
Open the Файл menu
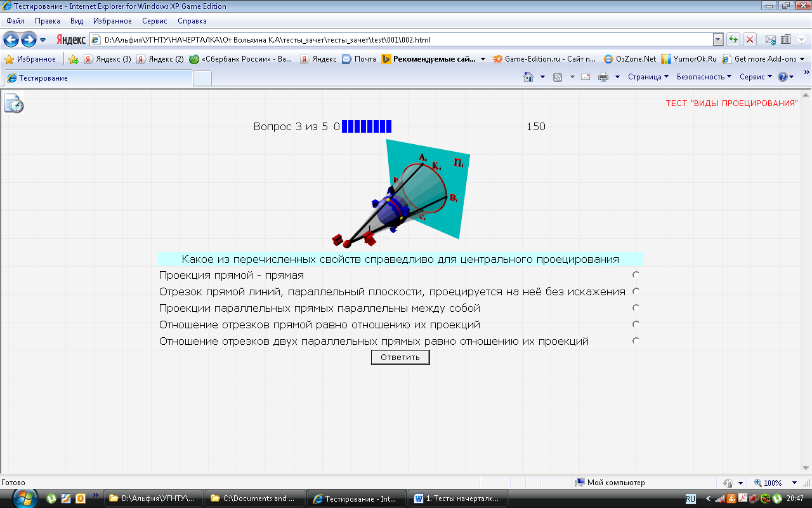pyautogui.click(x=16, y=21)
